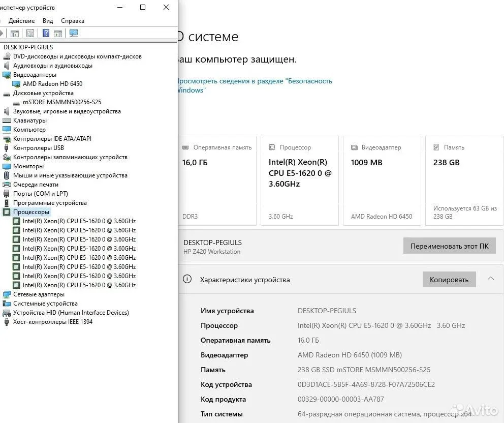Screen dimensions: 504x423
Task: Click the info icon beside Характеристики устройства
Action: click(x=187, y=279)
